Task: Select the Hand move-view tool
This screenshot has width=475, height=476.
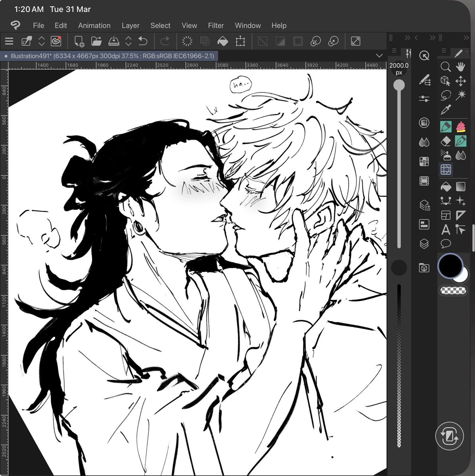Action: pos(461,67)
